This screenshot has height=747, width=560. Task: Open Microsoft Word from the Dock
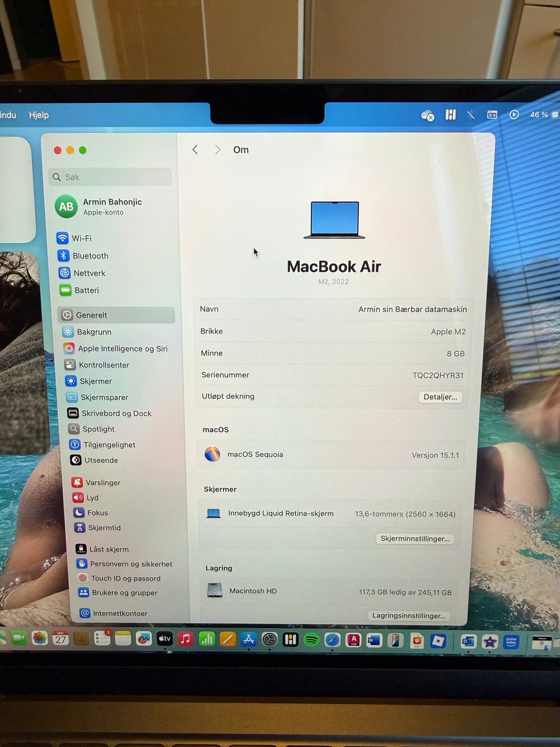374,640
